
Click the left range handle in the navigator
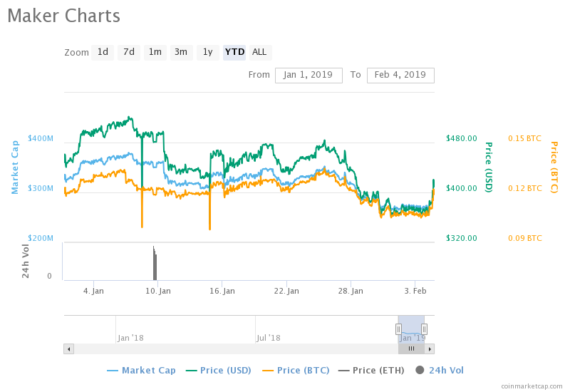(x=398, y=329)
